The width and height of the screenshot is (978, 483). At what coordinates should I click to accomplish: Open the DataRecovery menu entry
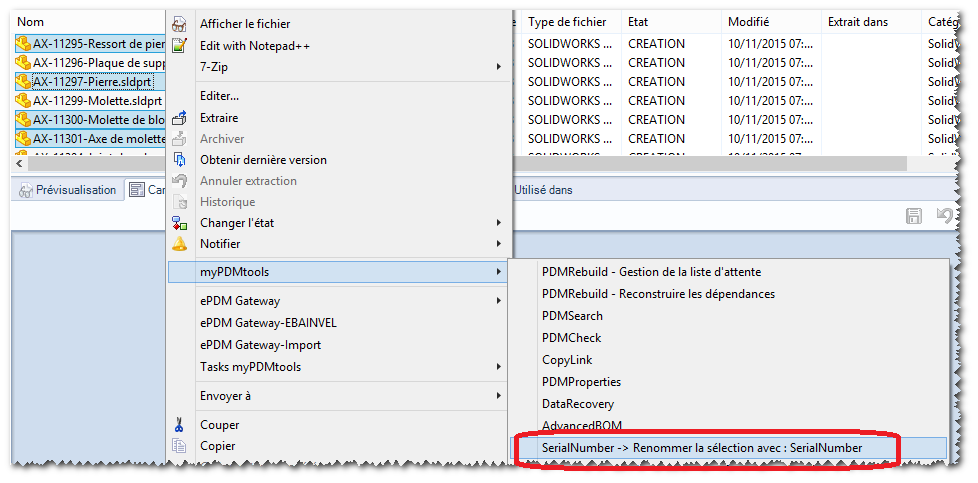tap(578, 404)
